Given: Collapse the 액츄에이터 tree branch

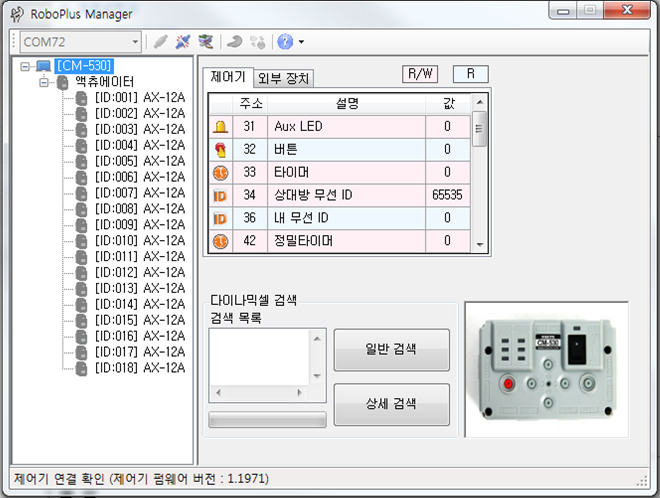Looking at the screenshot, I should pyautogui.click(x=44, y=82).
